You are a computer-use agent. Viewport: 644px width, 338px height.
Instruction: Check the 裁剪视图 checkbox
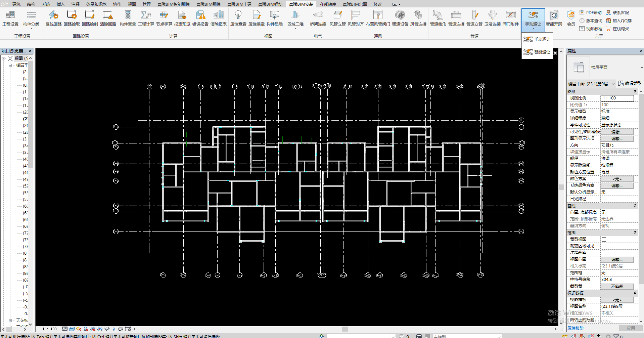pyautogui.click(x=604, y=239)
